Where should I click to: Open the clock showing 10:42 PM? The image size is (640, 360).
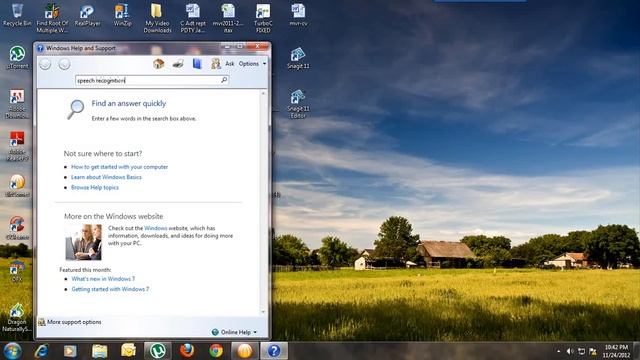pyautogui.click(x=616, y=351)
